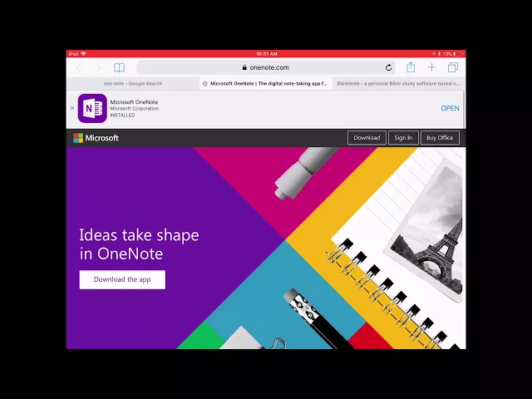
Task: Tap the battery indicator in status bar
Action: click(x=458, y=53)
